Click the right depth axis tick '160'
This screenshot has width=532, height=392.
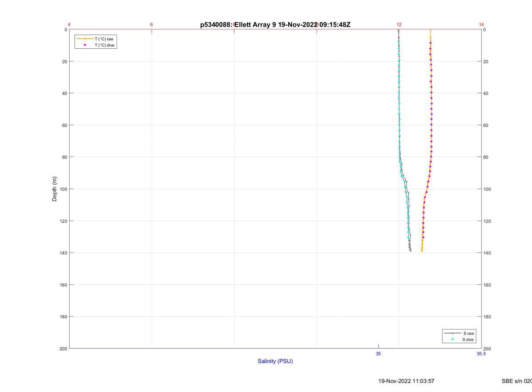487,285
